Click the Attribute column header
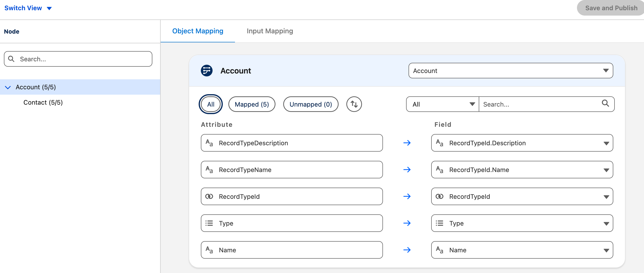The height and width of the screenshot is (273, 644). pos(216,125)
